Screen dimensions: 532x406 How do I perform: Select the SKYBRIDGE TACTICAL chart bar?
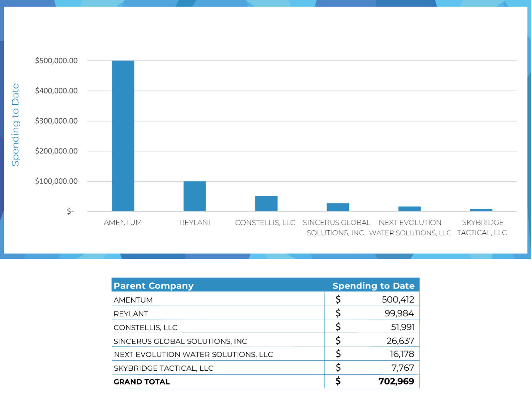(x=481, y=210)
